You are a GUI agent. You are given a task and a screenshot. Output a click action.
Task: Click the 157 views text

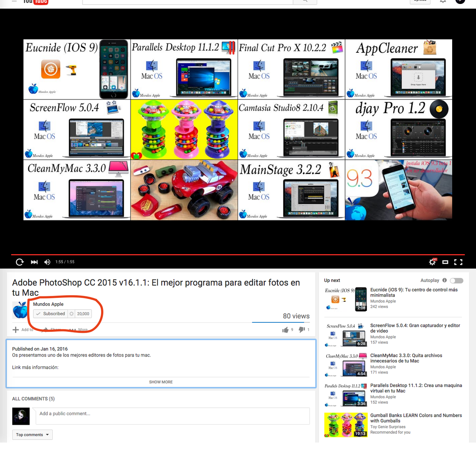(379, 343)
